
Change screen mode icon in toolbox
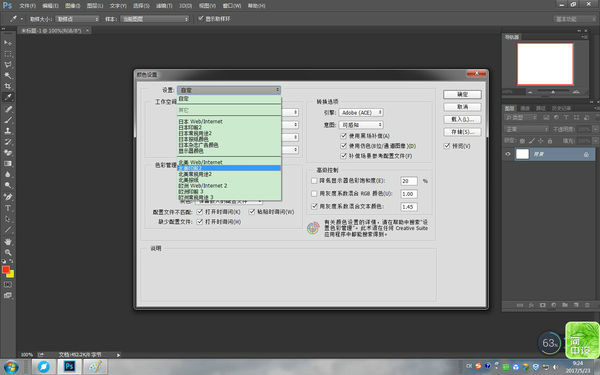(x=8, y=295)
